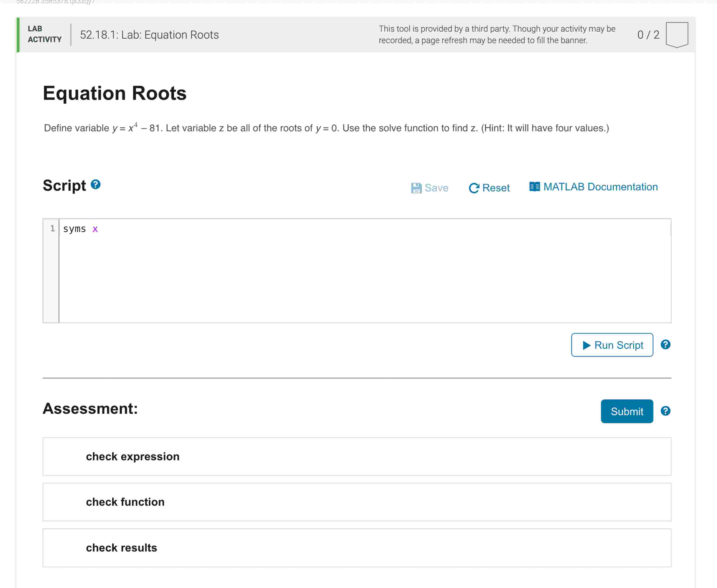Click the help icon beside Submit button
The height and width of the screenshot is (588, 717).
[665, 411]
